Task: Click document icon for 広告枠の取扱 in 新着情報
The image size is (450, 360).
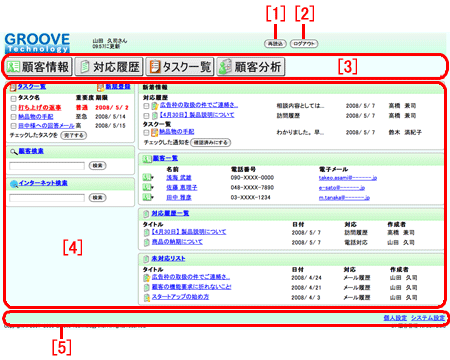Action: (x=155, y=106)
